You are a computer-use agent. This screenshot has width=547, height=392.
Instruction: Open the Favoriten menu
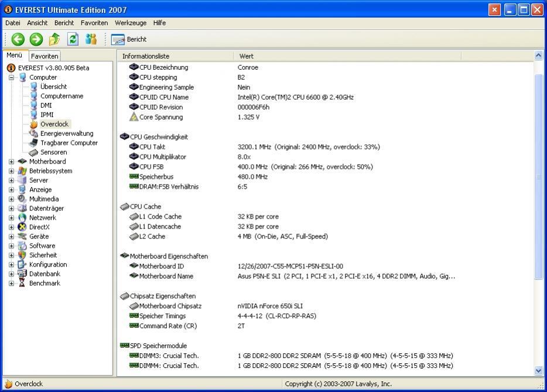[x=94, y=23]
